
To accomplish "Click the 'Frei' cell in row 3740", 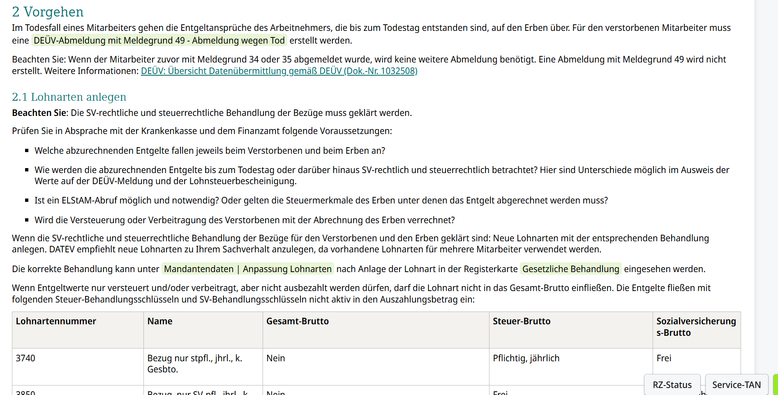I will [697, 367].
